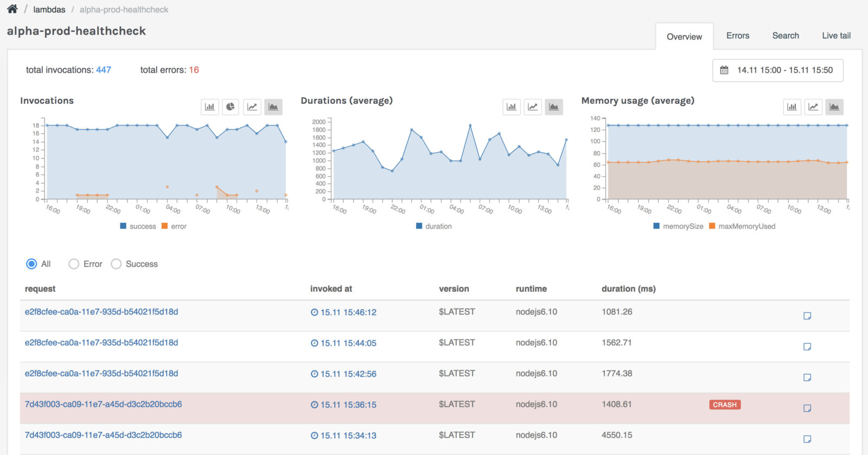Screen dimensions: 868x455
Task: Select the Success filter radio button
Action: click(116, 264)
